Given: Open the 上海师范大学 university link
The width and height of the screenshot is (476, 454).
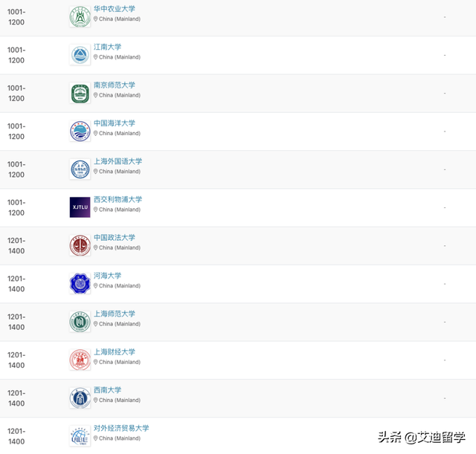Looking at the screenshot, I should click(x=114, y=314).
